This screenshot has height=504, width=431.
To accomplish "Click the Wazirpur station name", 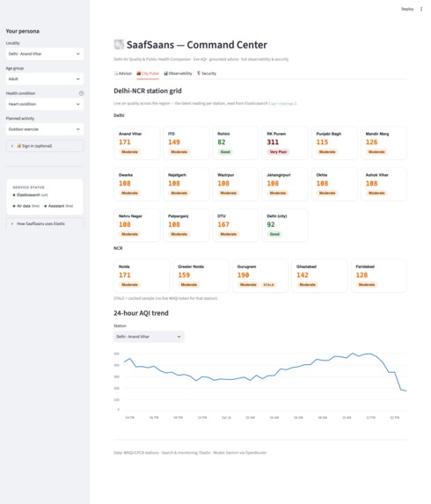I will coord(226,175).
